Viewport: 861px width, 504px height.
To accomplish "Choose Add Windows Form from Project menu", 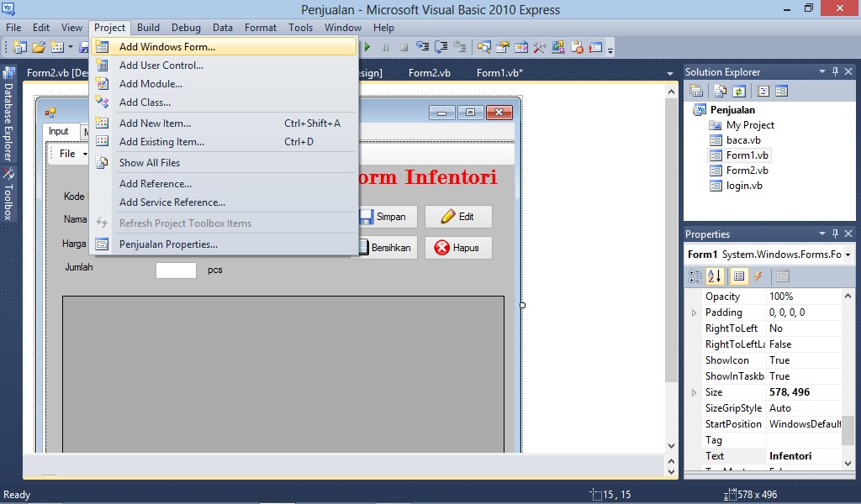I will (x=224, y=46).
